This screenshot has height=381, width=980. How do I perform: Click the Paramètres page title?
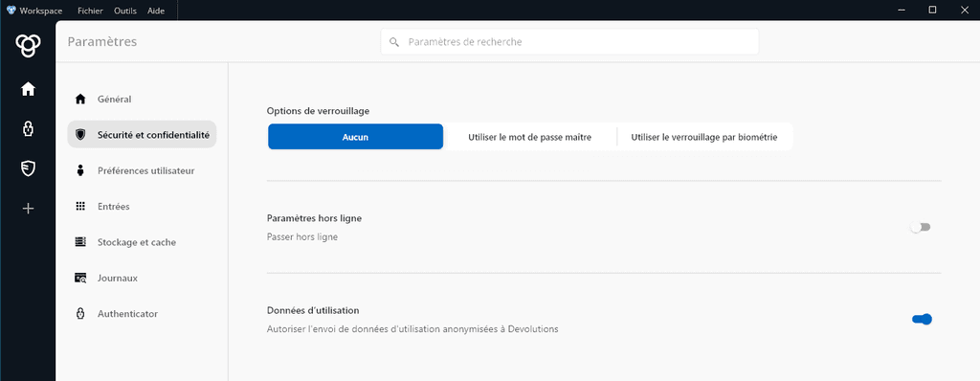[101, 42]
